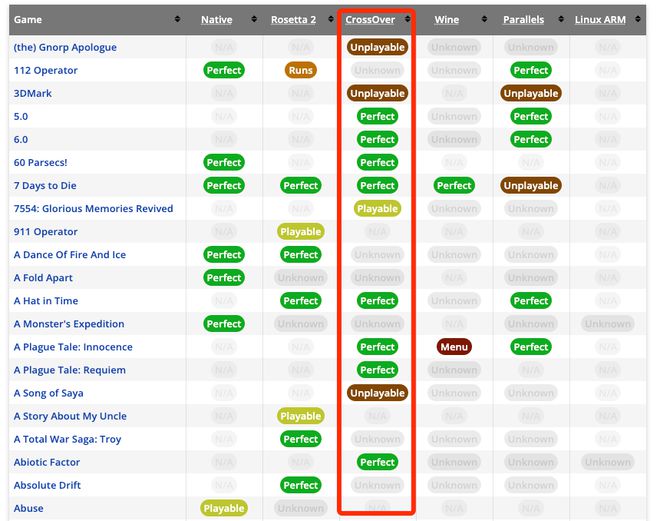Click Menu Wine badge for A Plague Tale: Innocence
The width and height of the screenshot is (660, 521).
pos(454,347)
